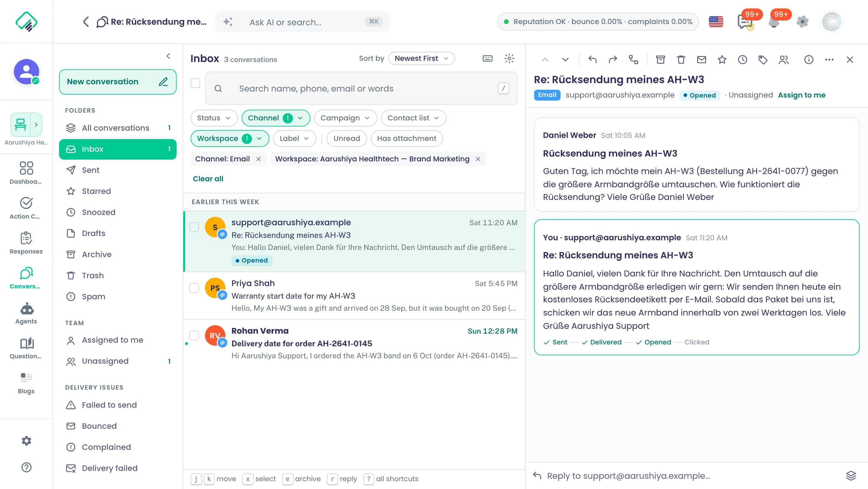Click the Ask AI or search field
Image resolution: width=868 pixels, height=489 pixels.
coord(302,22)
